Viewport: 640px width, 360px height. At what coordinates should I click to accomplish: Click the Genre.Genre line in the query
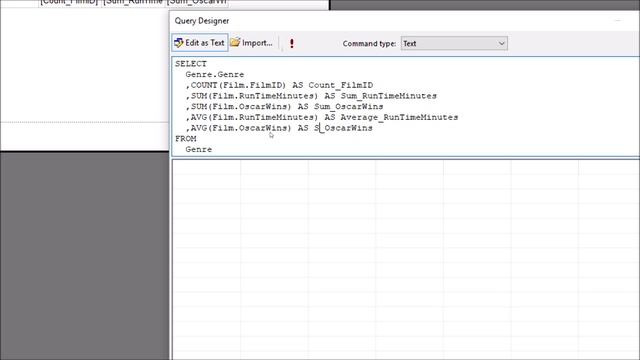click(215, 74)
